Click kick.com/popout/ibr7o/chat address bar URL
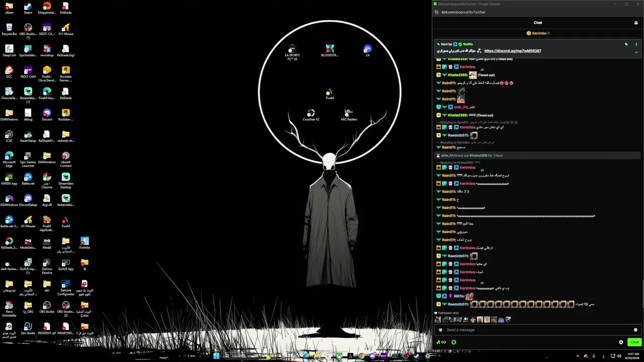Screen dimensions: 644x362 tap(463, 12)
